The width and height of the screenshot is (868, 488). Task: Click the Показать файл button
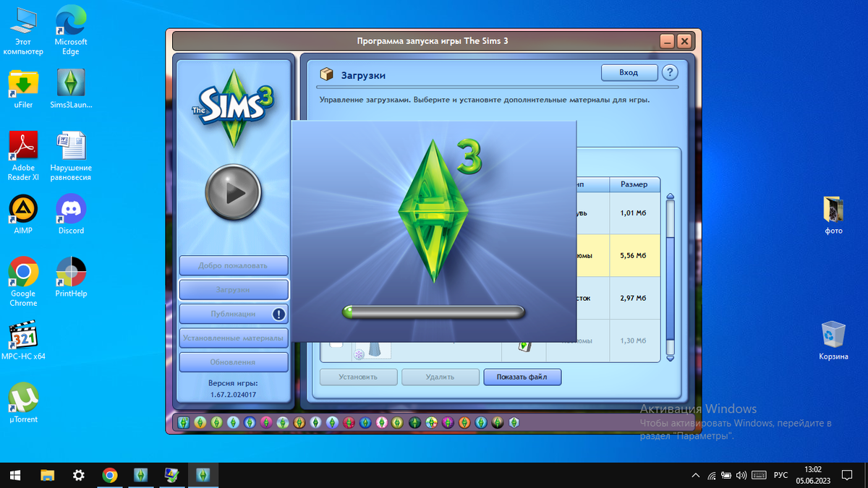(x=523, y=377)
